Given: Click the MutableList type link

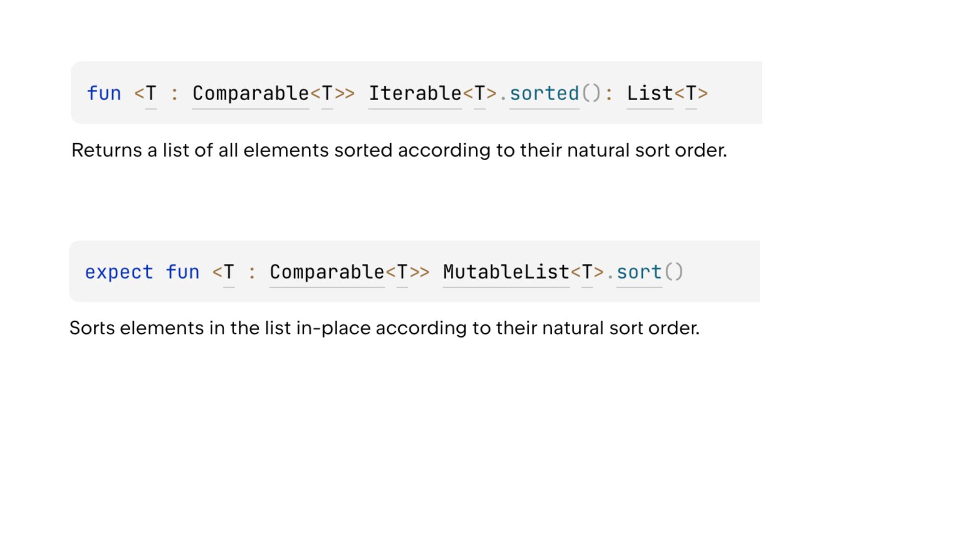Looking at the screenshot, I should [x=506, y=272].
